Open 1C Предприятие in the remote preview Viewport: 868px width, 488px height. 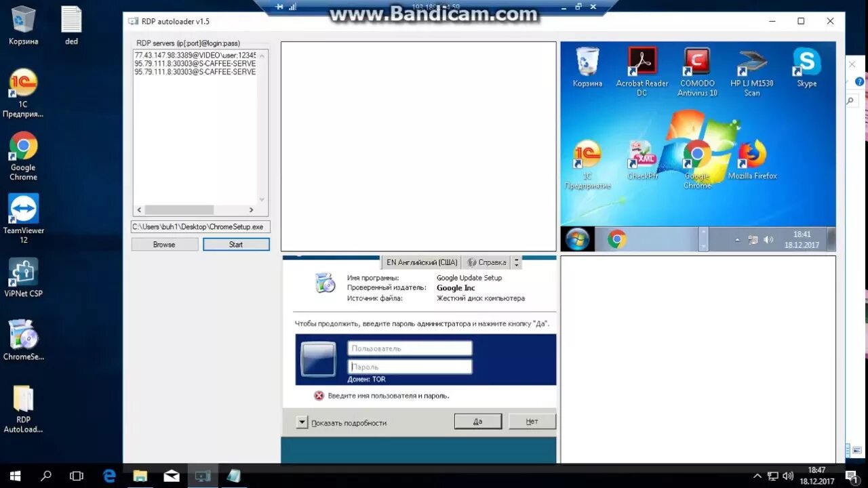[587, 165]
